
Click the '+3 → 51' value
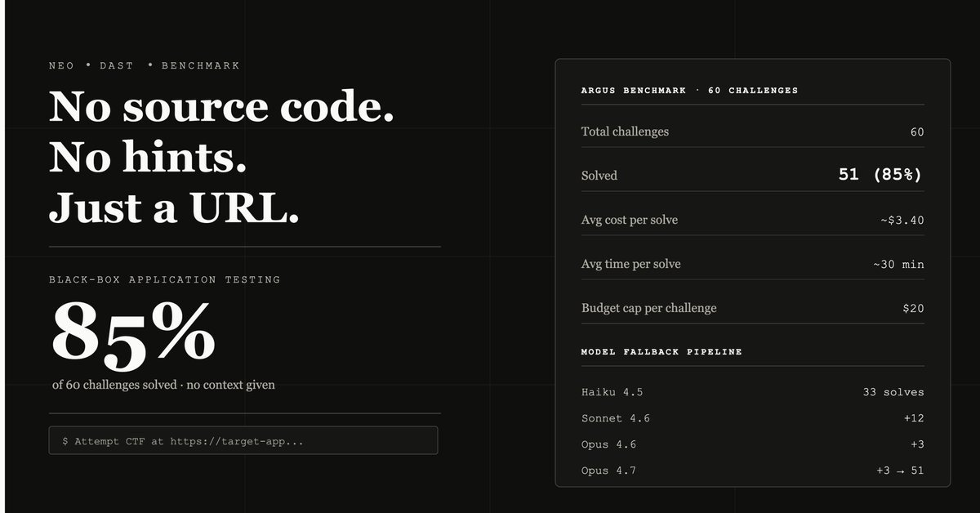coord(900,471)
